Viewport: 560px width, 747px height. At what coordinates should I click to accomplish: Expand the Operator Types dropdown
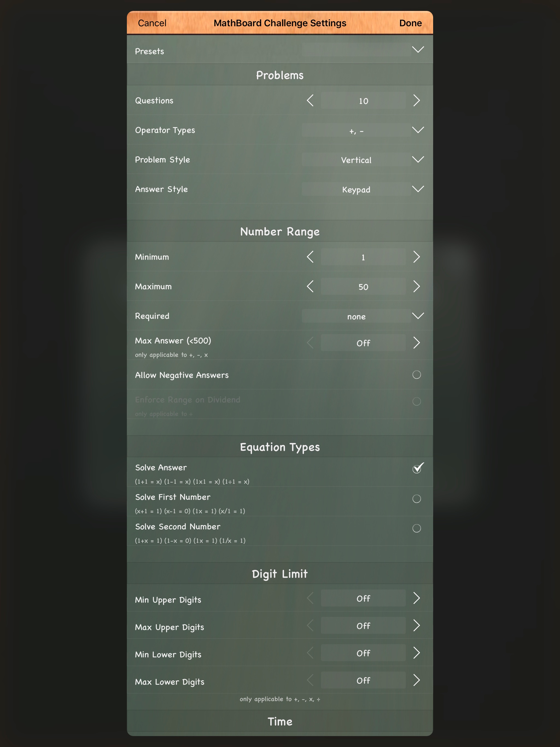click(x=418, y=130)
